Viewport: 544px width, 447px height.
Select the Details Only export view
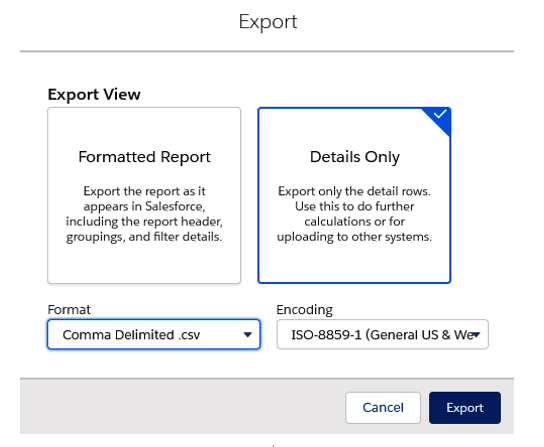pos(354,195)
